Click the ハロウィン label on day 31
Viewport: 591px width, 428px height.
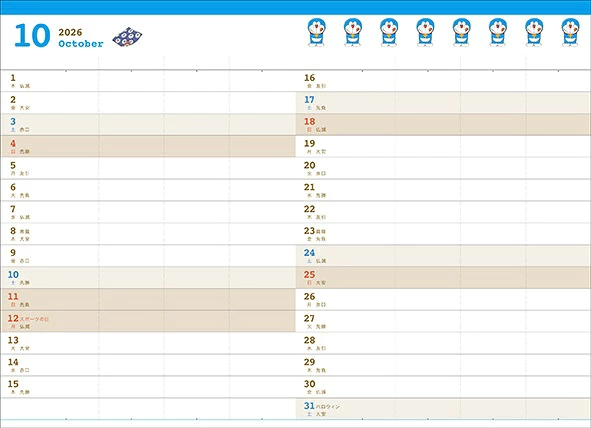[328, 407]
